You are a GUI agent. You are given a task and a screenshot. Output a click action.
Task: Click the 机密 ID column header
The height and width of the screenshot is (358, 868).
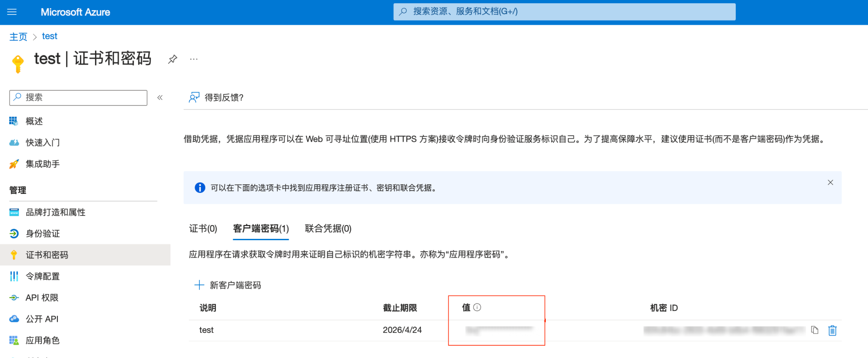pos(664,308)
